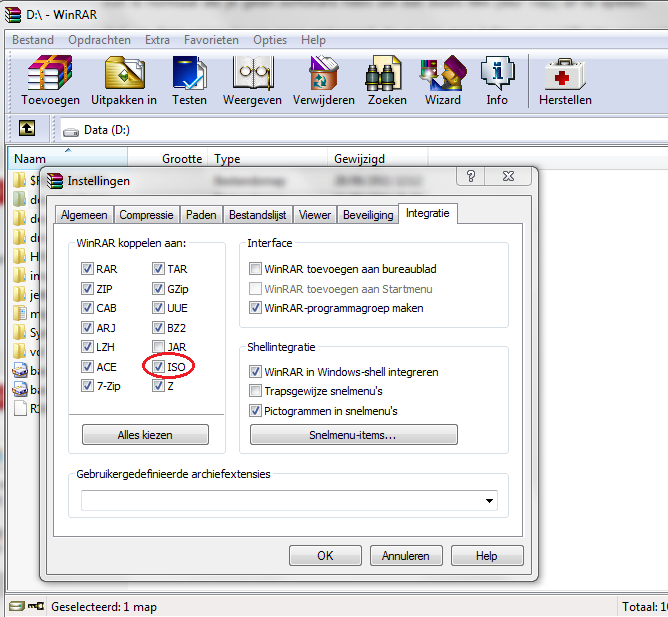Click the Help button in dialog
This screenshot has width=668, height=617.
[487, 556]
